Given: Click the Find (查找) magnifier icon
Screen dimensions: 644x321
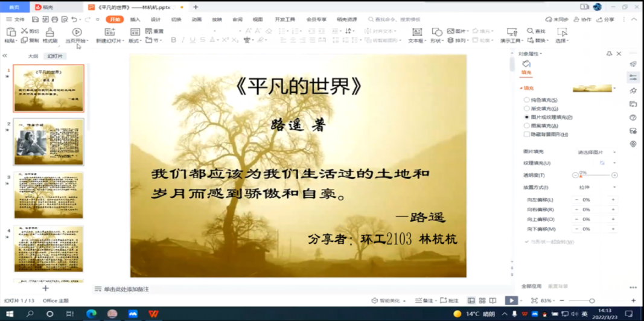Looking at the screenshot, I should pos(531,31).
